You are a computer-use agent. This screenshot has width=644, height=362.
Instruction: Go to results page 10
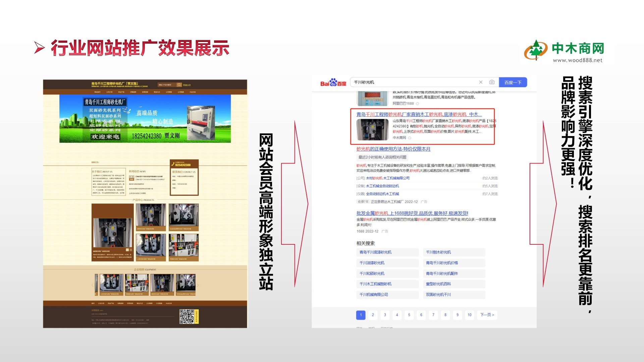(x=469, y=315)
